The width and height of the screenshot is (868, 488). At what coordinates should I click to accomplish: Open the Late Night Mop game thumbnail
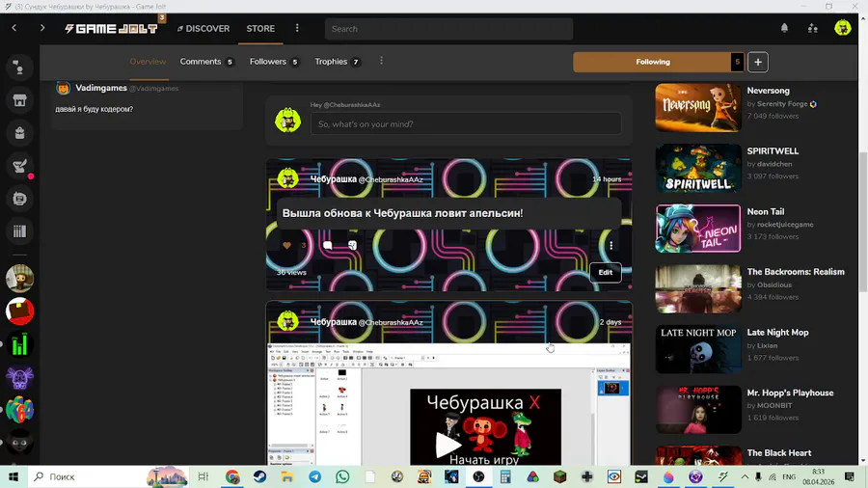698,349
